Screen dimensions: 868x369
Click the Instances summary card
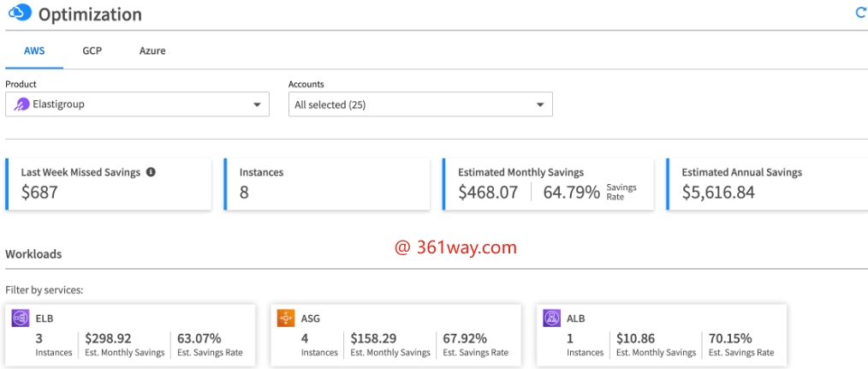(327, 183)
